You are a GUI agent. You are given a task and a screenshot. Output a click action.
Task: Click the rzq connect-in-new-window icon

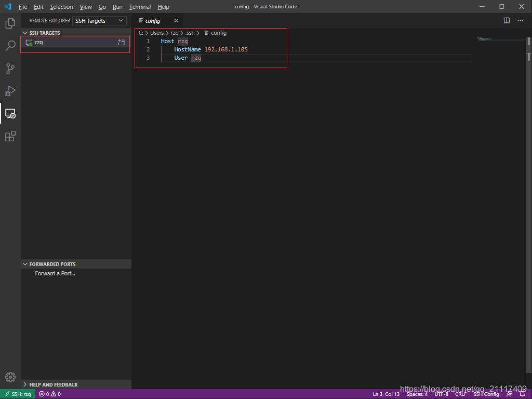pyautogui.click(x=121, y=43)
